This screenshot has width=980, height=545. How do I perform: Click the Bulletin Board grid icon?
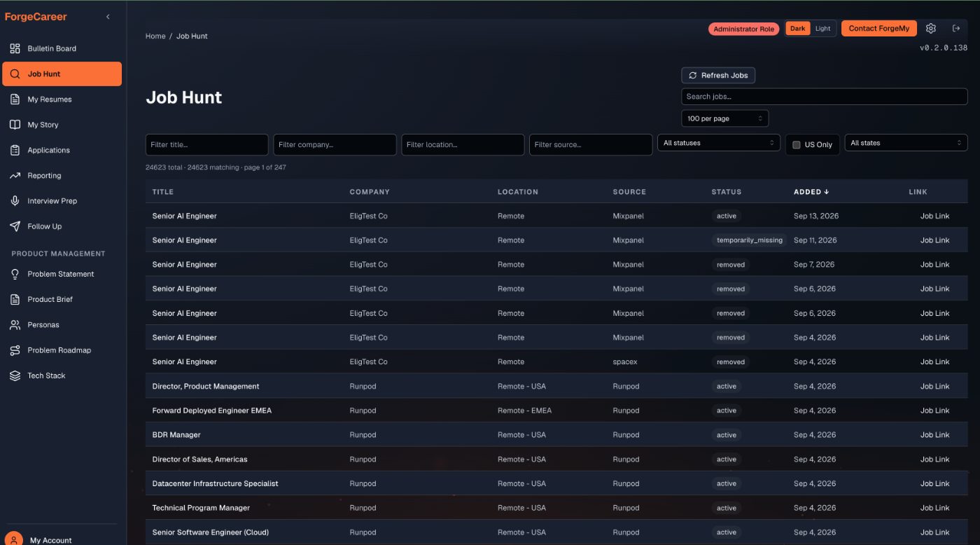15,48
